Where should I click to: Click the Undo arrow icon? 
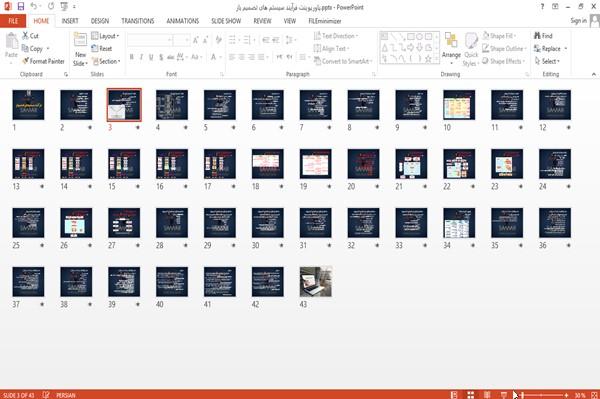34,6
